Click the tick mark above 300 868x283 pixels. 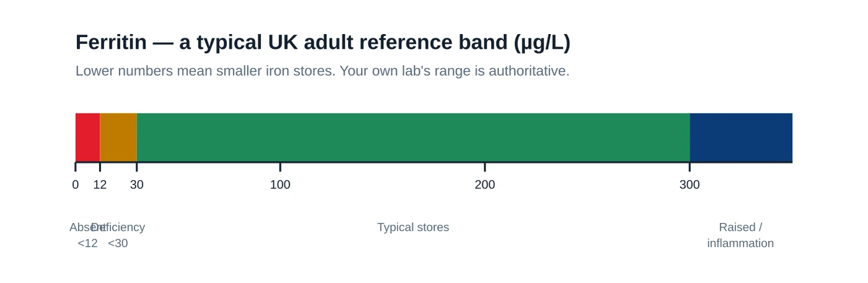[689, 167]
